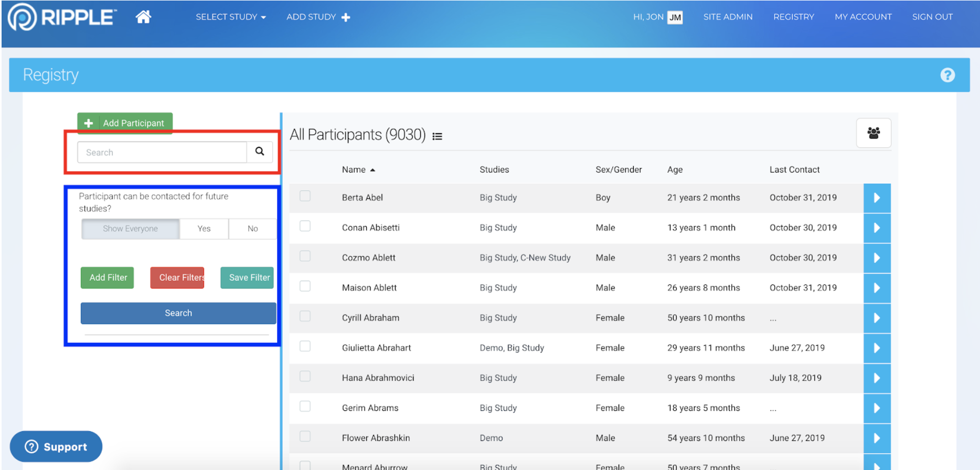Click the home icon in the header

point(143,17)
